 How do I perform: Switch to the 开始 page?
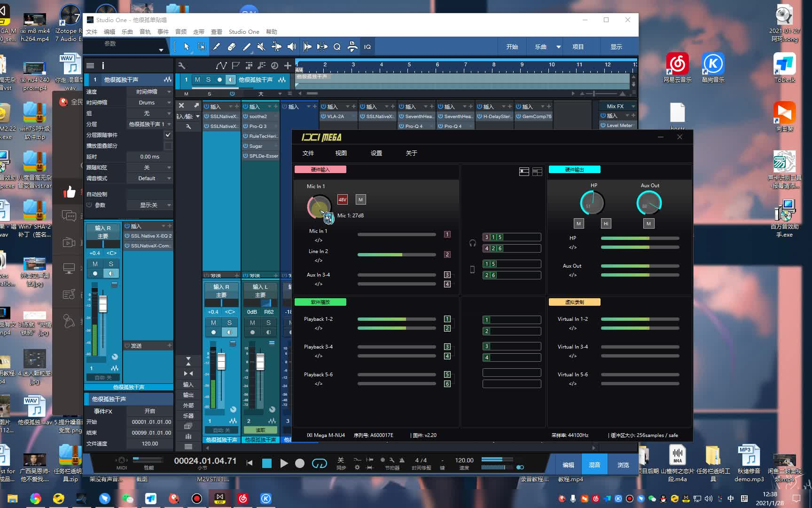point(512,47)
